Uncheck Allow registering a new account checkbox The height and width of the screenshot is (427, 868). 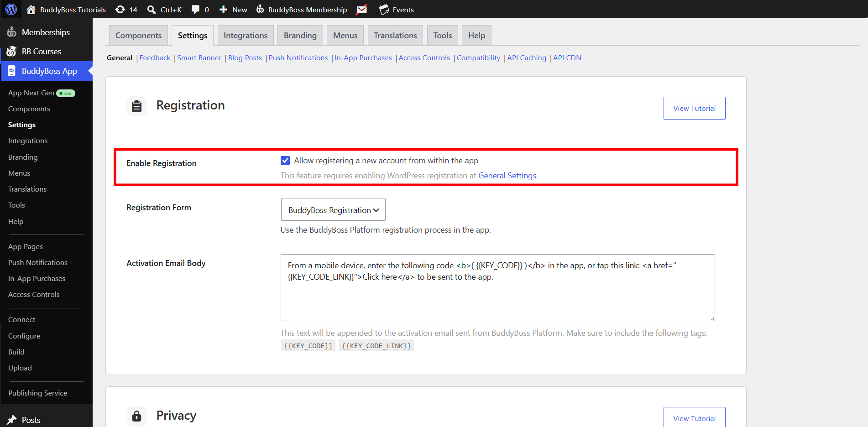coord(285,161)
